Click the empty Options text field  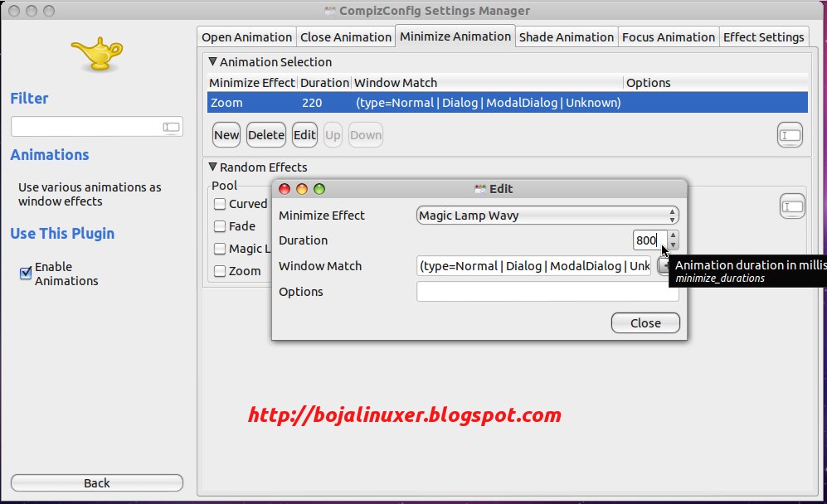point(547,292)
